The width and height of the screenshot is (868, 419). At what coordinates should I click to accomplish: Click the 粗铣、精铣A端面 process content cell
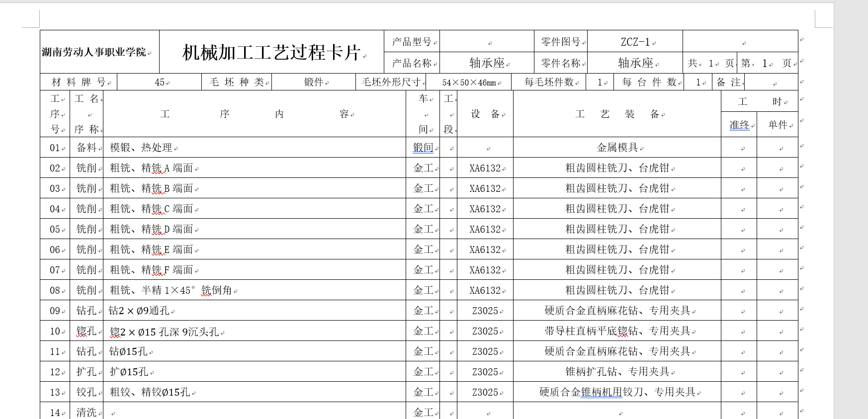click(255, 168)
